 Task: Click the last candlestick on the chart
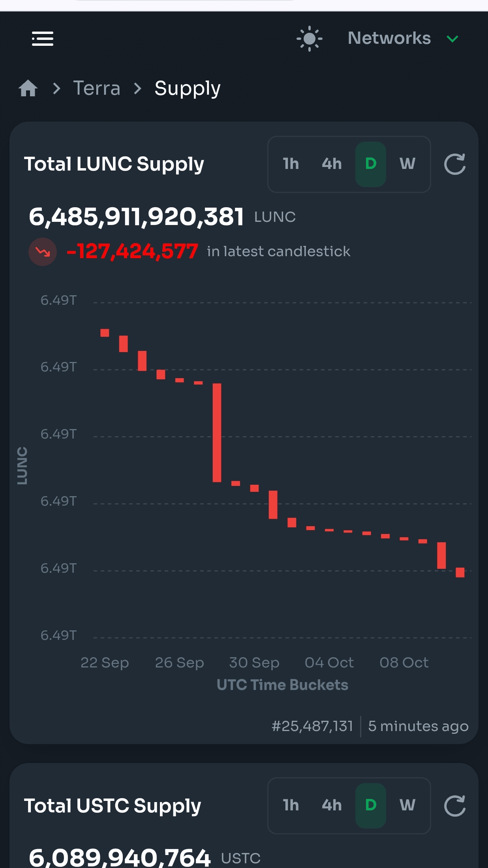(x=460, y=572)
